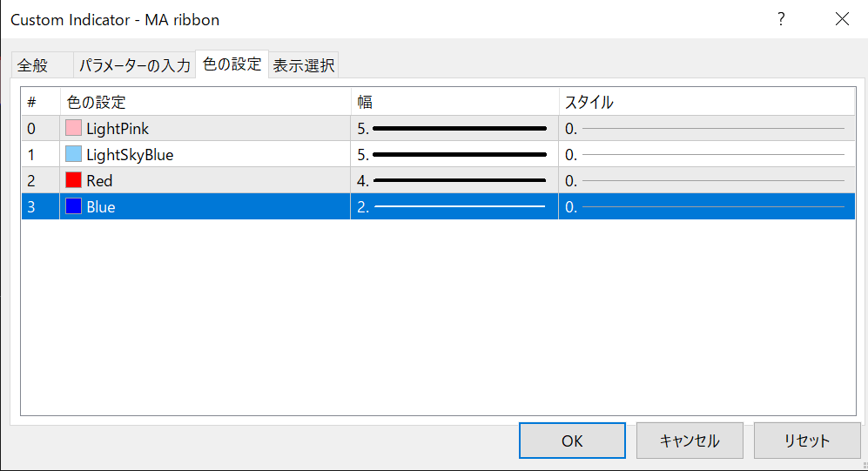Open style dropdown for Red row
The image size is (868, 471).
click(705, 181)
